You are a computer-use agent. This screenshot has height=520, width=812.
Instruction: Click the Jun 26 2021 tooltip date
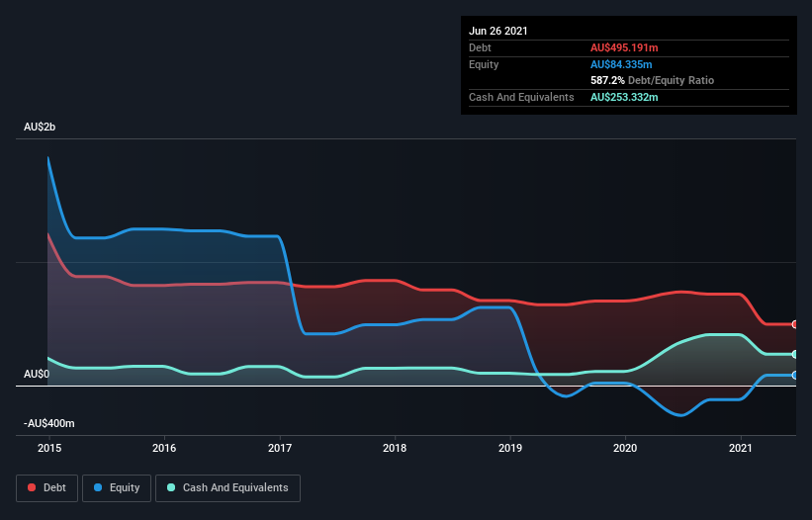point(498,31)
